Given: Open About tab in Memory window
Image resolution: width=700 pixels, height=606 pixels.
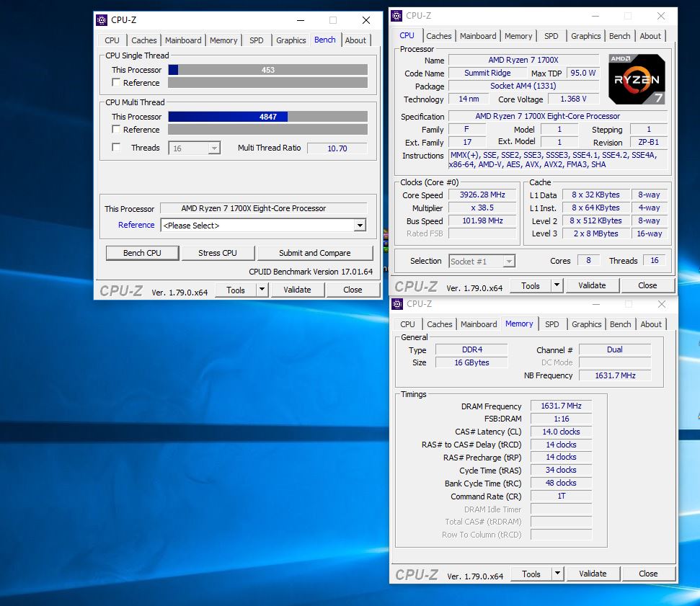Looking at the screenshot, I should [x=651, y=324].
